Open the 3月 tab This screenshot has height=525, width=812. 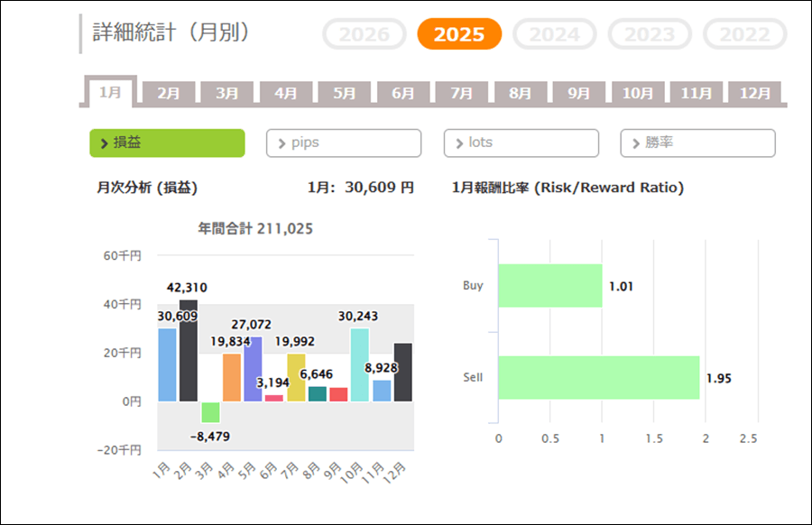(x=226, y=93)
